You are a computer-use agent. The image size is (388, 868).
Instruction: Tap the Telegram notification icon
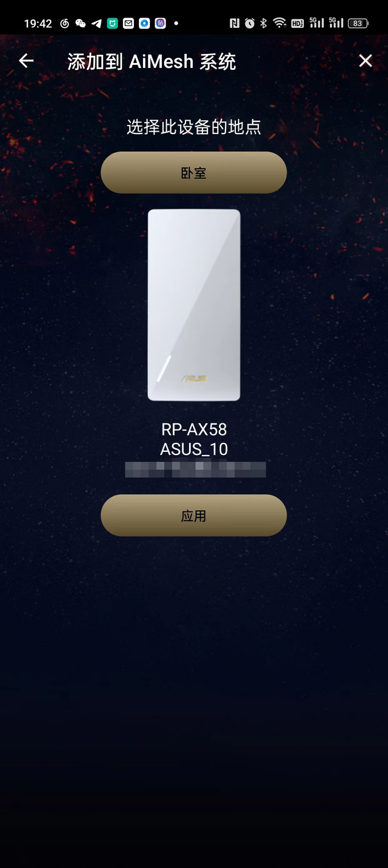(96, 24)
